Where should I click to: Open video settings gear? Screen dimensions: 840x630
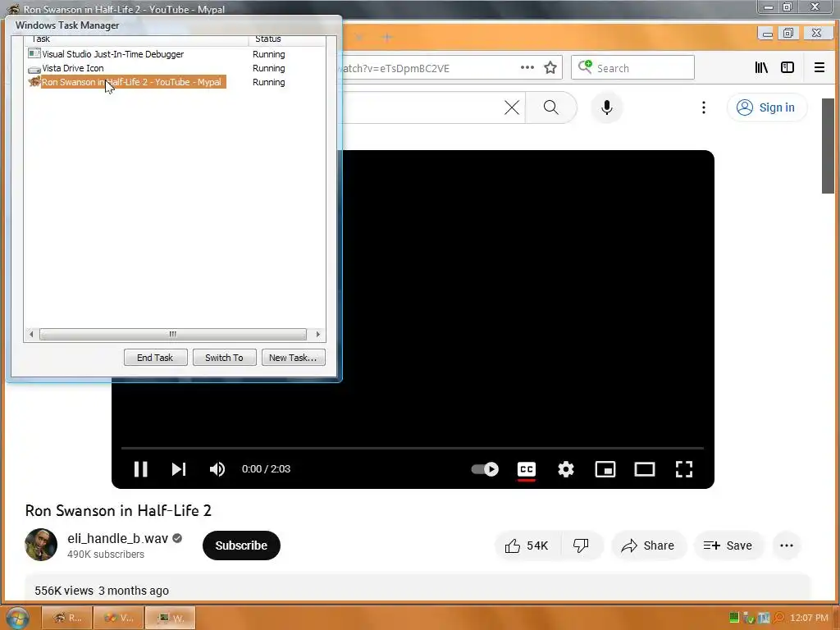pyautogui.click(x=566, y=469)
